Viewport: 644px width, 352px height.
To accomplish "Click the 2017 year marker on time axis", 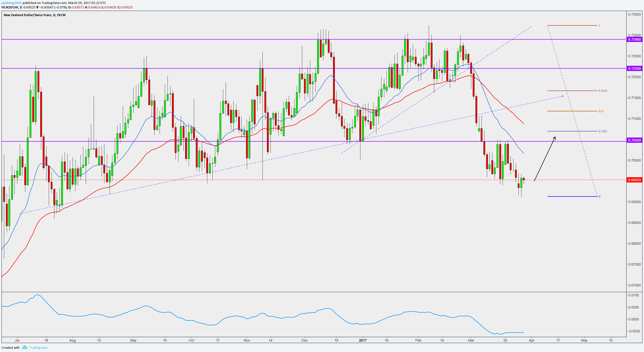I will (363, 340).
